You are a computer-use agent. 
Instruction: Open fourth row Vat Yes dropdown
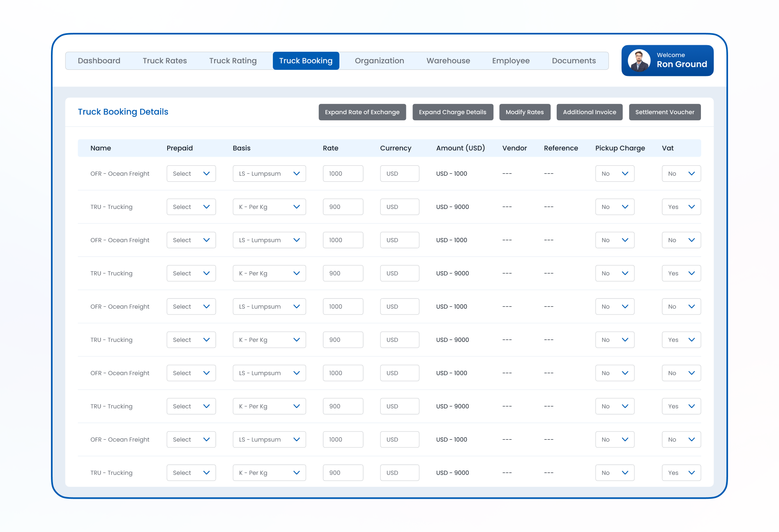681,273
